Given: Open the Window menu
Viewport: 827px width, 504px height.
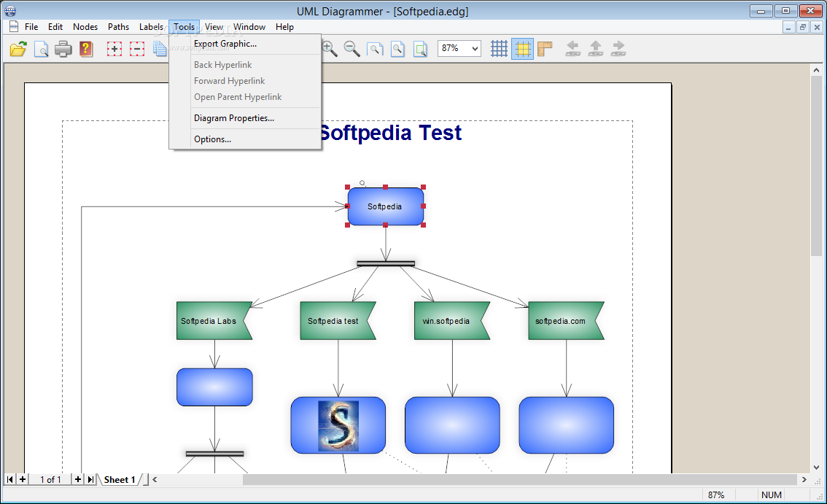Looking at the screenshot, I should (249, 27).
